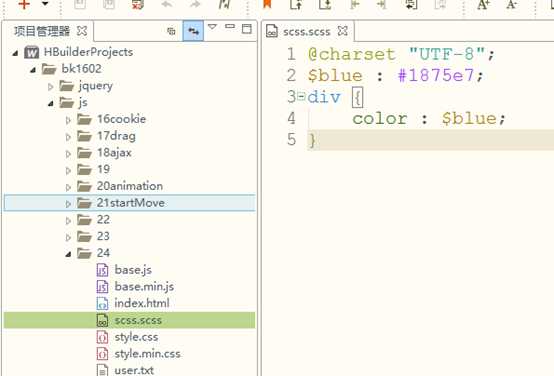Viewport: 554px width, 376px height.
Task: Collapse the js folder arrow
Action: point(51,103)
